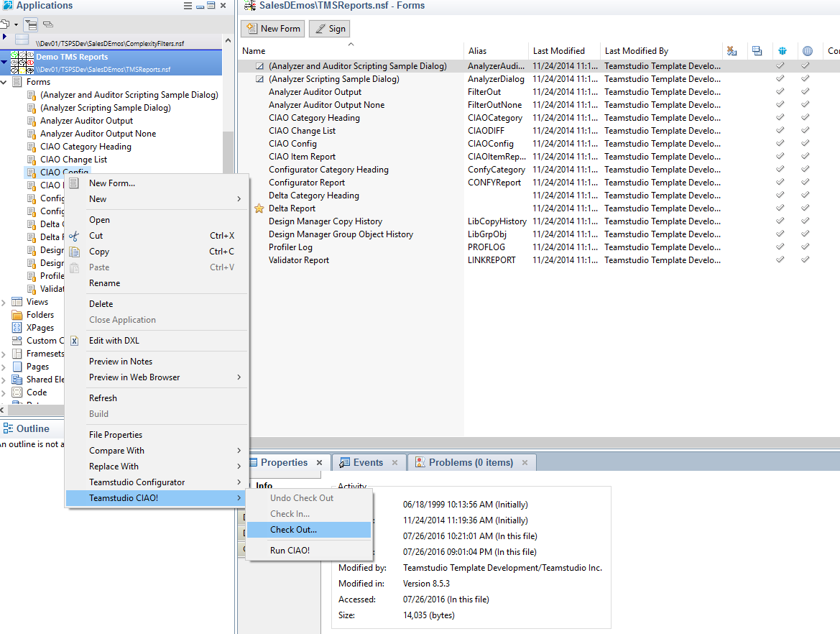Click the Applications panel icon
This screenshot has height=634, width=840.
(x=7, y=5)
